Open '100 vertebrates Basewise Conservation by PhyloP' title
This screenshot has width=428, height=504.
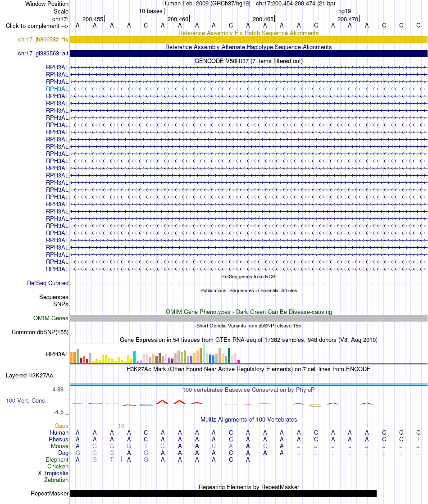pyautogui.click(x=249, y=390)
